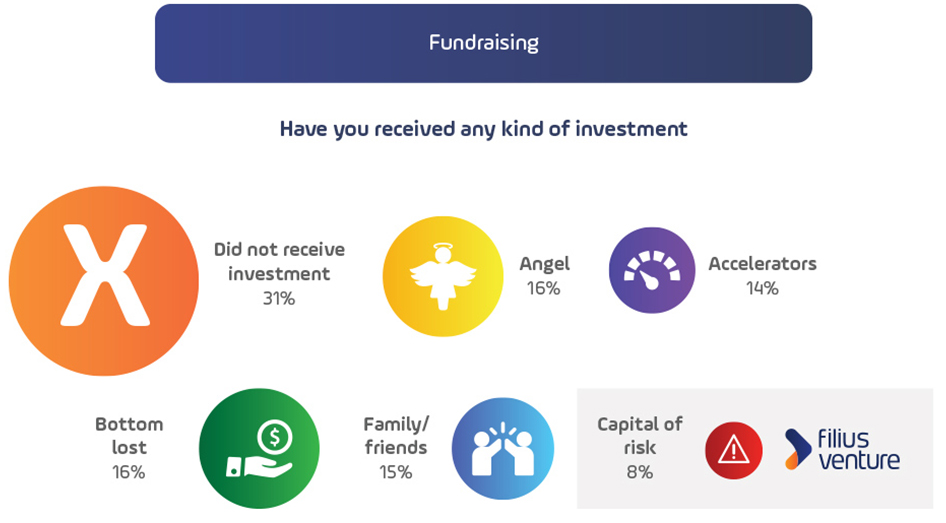This screenshot has height=523, width=946.
Task: Click the 'Bottom lost' 16% label
Action: coord(129,448)
